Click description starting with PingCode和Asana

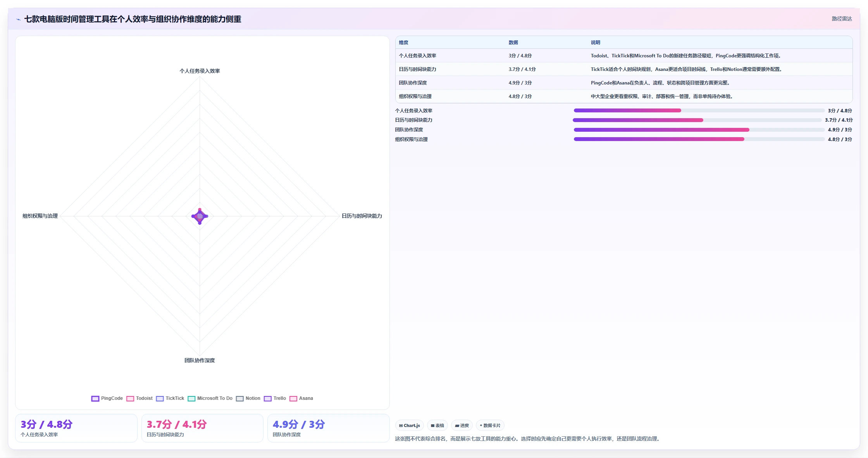(661, 83)
